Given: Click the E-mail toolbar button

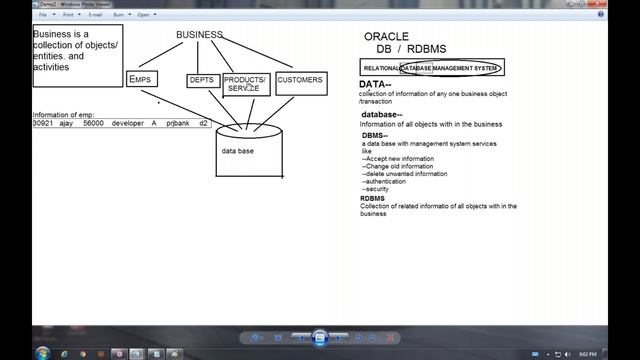Looking at the screenshot, I should 95,15.
